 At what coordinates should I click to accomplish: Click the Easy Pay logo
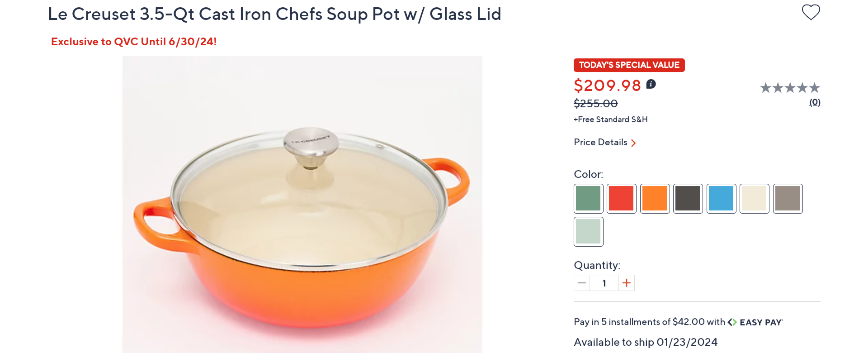coord(755,322)
